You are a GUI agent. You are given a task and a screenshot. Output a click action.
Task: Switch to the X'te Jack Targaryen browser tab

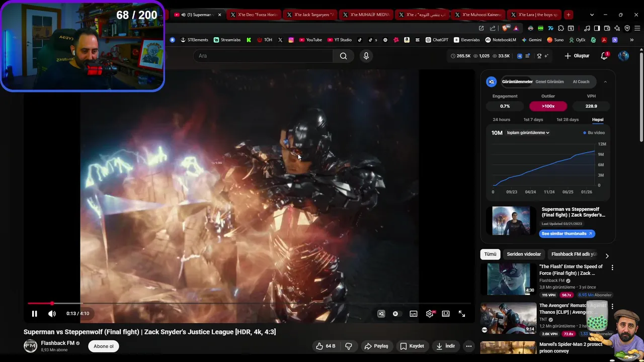[310, 15]
